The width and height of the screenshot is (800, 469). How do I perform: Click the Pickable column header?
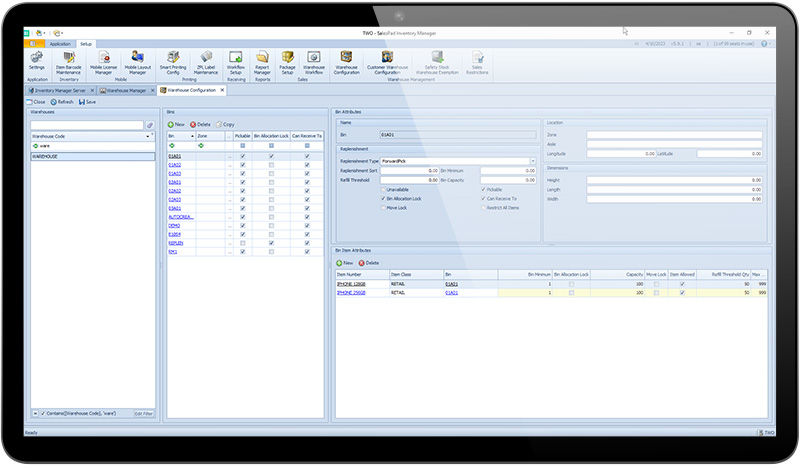pyautogui.click(x=242, y=136)
